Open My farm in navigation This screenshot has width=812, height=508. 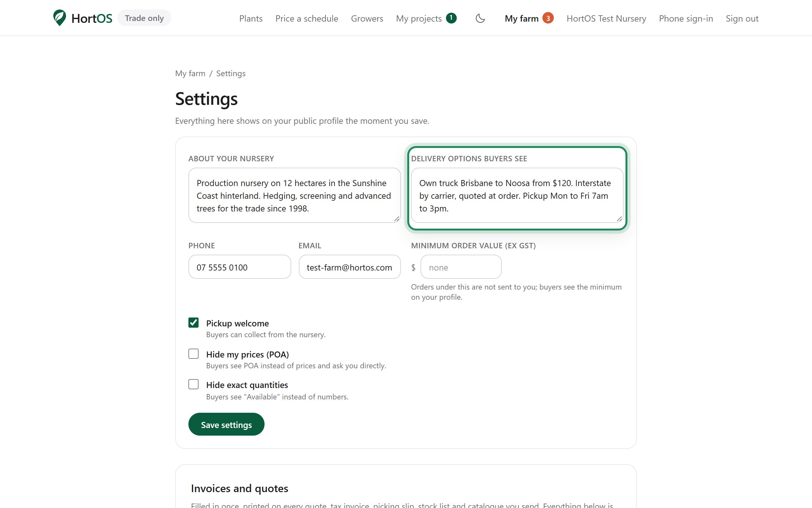pos(521,18)
